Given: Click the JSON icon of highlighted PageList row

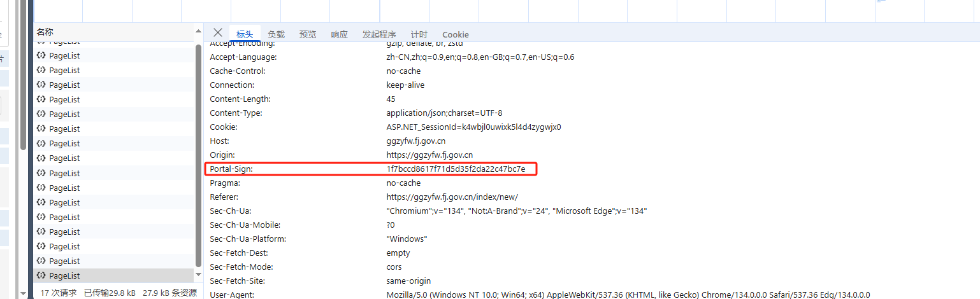Looking at the screenshot, I should pyautogui.click(x=41, y=275).
